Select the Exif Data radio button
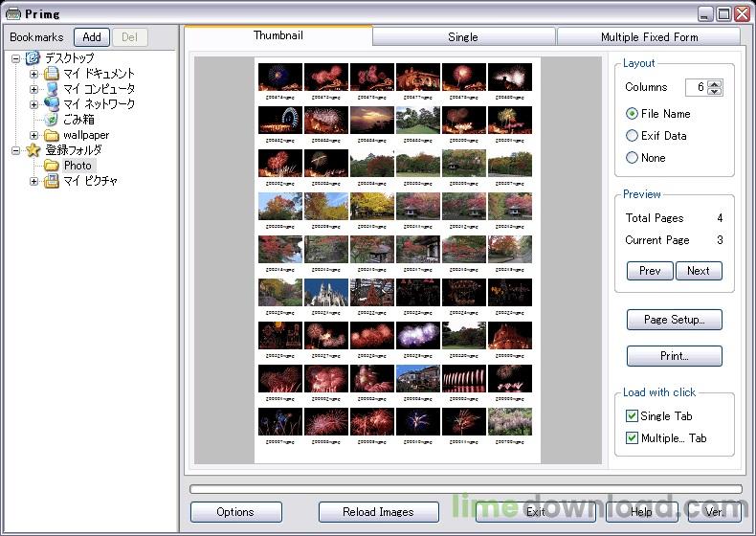 point(632,136)
